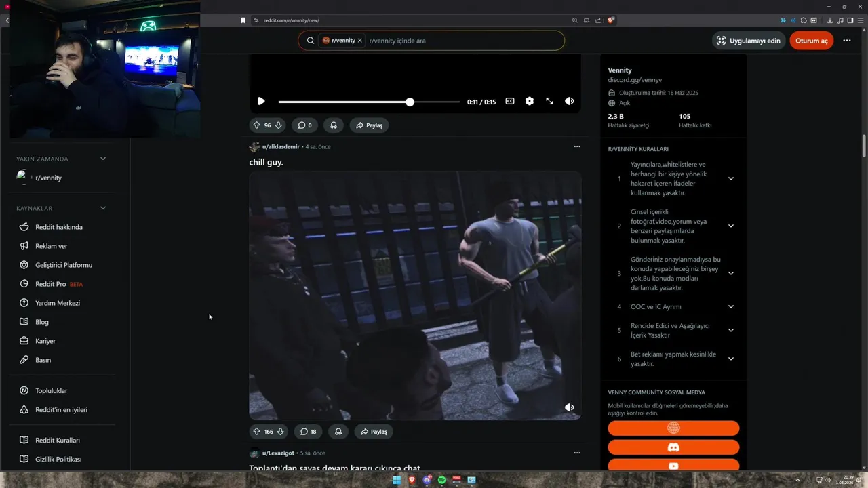This screenshot has height=488, width=868.
Task: Toggle the browser sidebar panel icon
Action: 850,20
